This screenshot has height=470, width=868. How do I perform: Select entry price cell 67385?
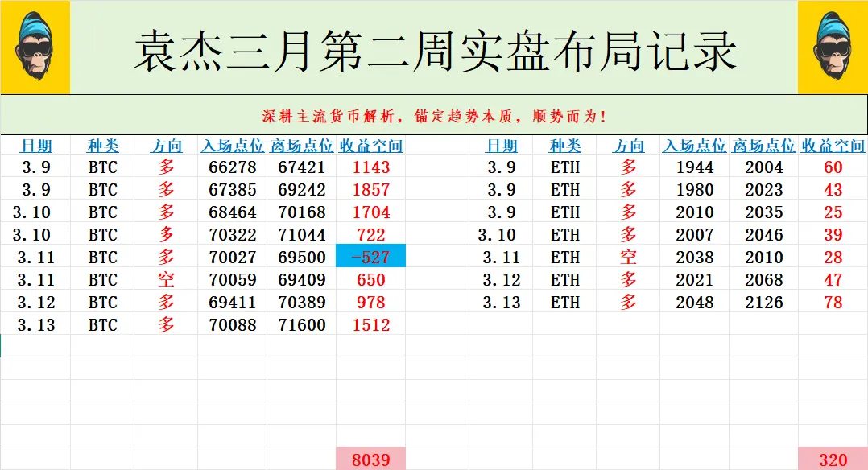(233, 190)
